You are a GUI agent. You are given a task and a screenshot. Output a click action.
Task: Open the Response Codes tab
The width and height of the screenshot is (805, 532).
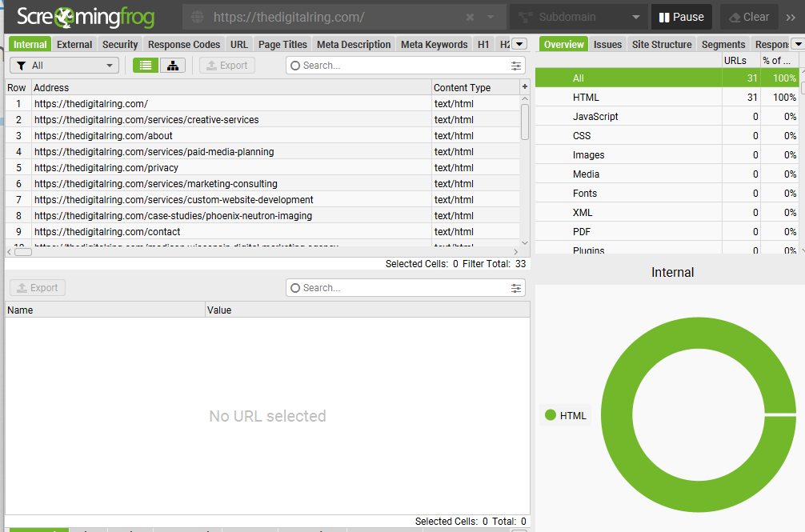point(184,45)
